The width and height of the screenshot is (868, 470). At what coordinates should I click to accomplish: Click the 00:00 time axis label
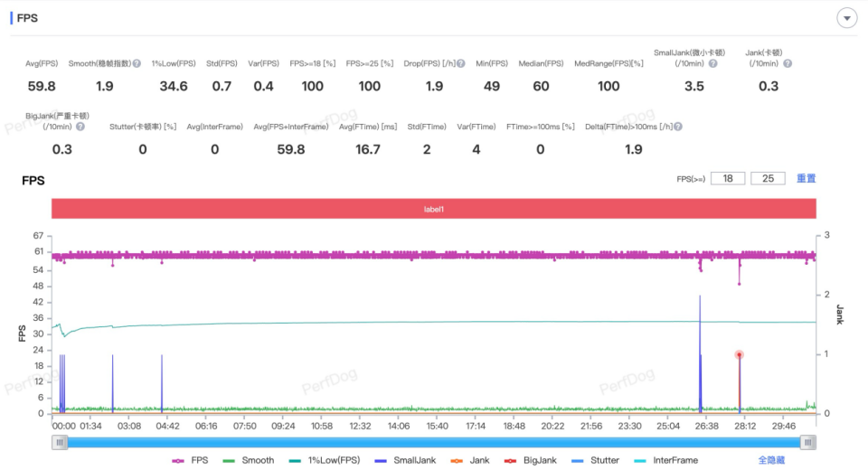[63, 427]
